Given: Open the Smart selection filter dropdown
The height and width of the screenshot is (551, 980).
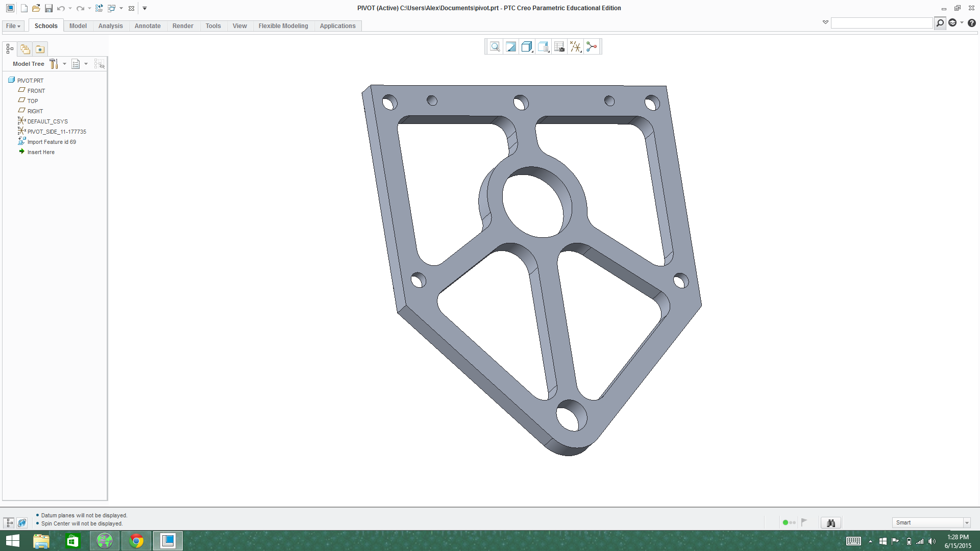Looking at the screenshot, I should [931, 522].
